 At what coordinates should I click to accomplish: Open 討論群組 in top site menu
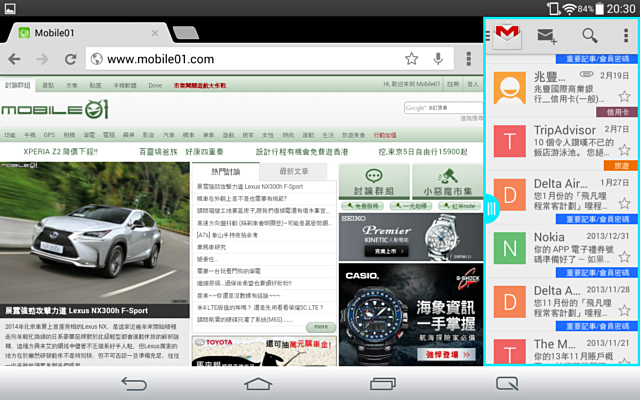point(18,85)
